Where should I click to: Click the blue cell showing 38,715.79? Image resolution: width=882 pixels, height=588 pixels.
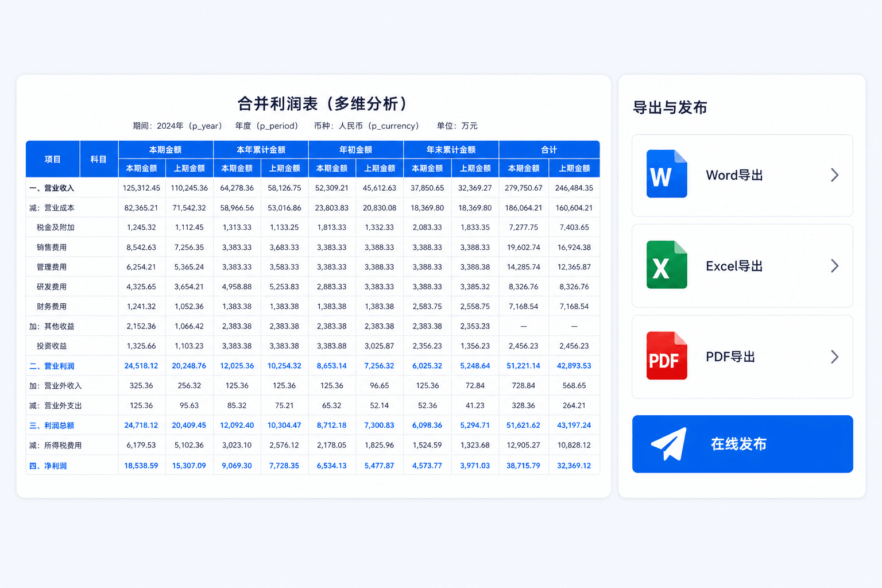pos(524,466)
